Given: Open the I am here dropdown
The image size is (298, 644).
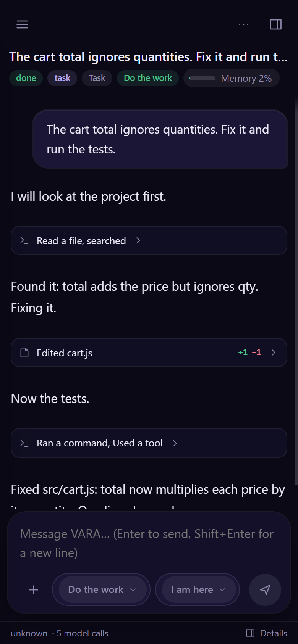Looking at the screenshot, I should pyautogui.click(x=198, y=589).
